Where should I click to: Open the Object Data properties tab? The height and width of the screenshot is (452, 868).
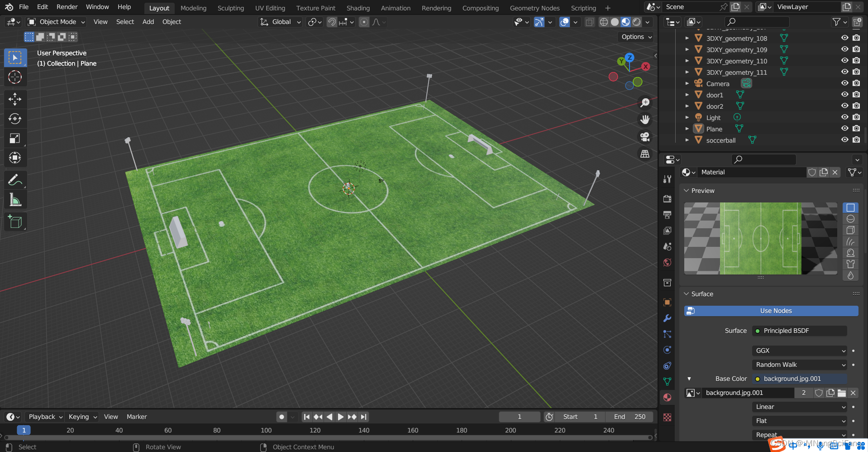[667, 381]
